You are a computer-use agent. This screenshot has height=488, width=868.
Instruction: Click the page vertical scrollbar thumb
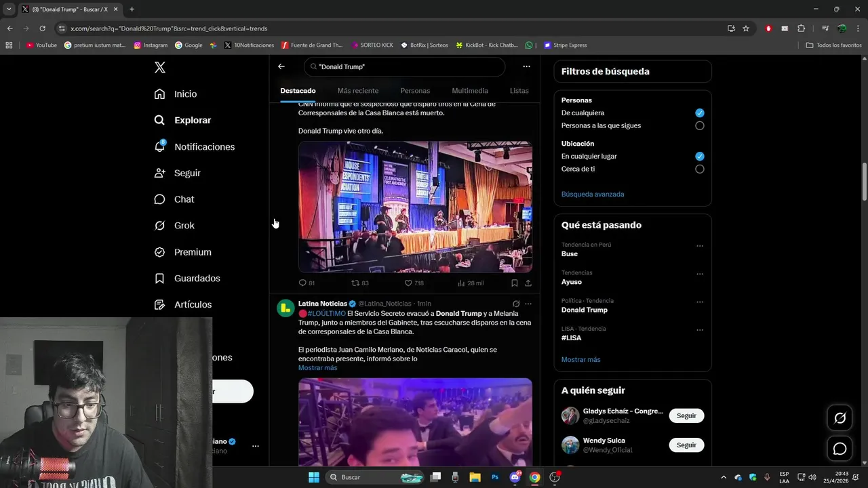[864, 181]
